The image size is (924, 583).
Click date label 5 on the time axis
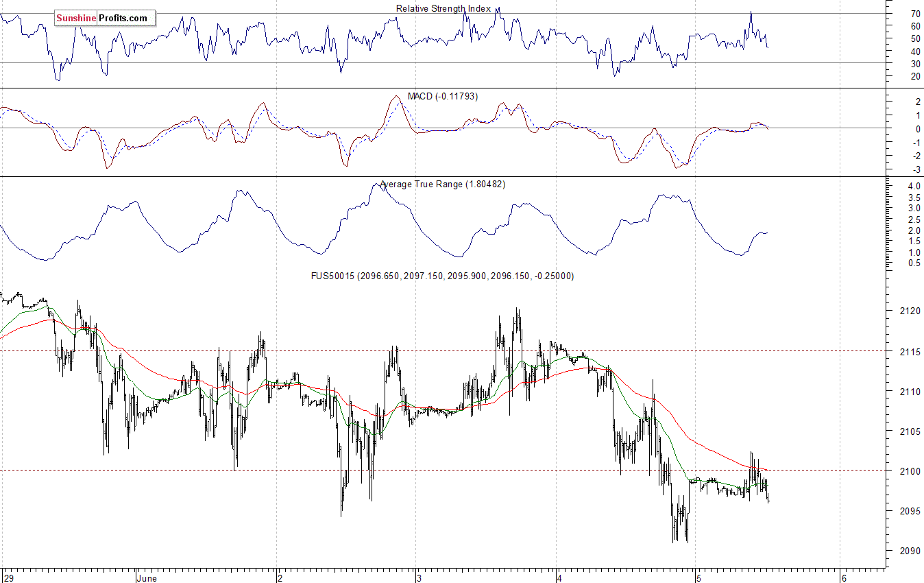(x=699, y=578)
